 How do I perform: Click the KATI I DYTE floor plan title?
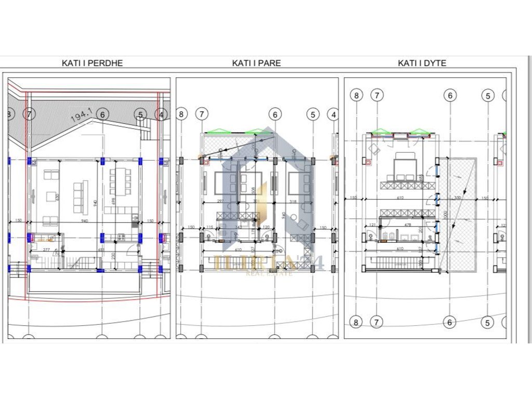tap(422, 63)
